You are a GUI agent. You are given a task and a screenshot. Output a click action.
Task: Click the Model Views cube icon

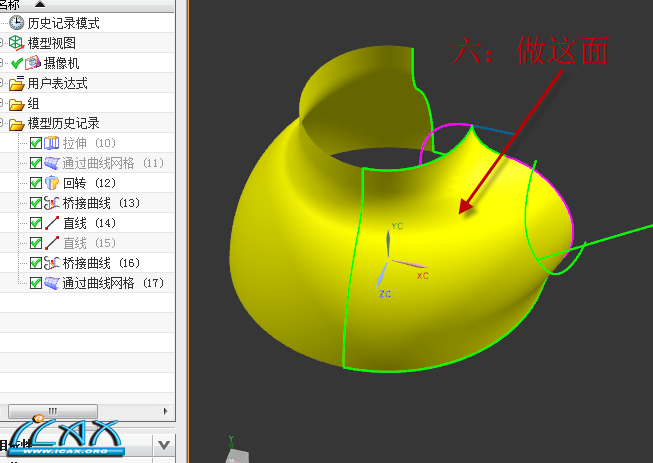(x=16, y=43)
